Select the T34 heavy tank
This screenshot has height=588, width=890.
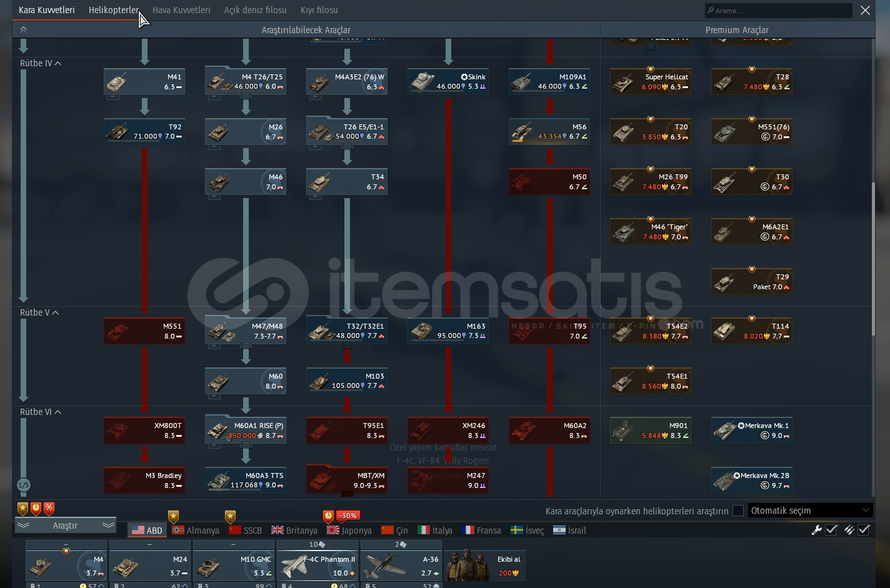(x=347, y=182)
